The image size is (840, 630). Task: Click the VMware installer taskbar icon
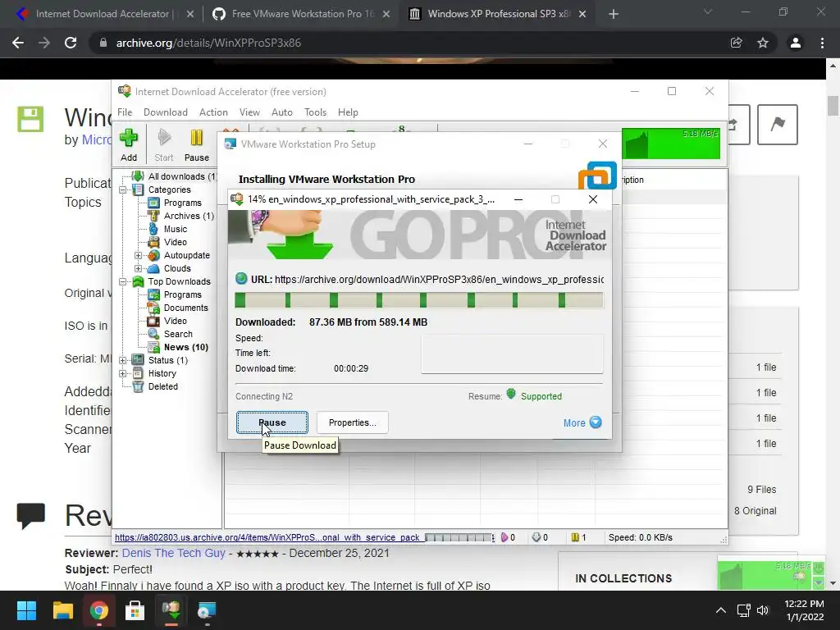206,610
